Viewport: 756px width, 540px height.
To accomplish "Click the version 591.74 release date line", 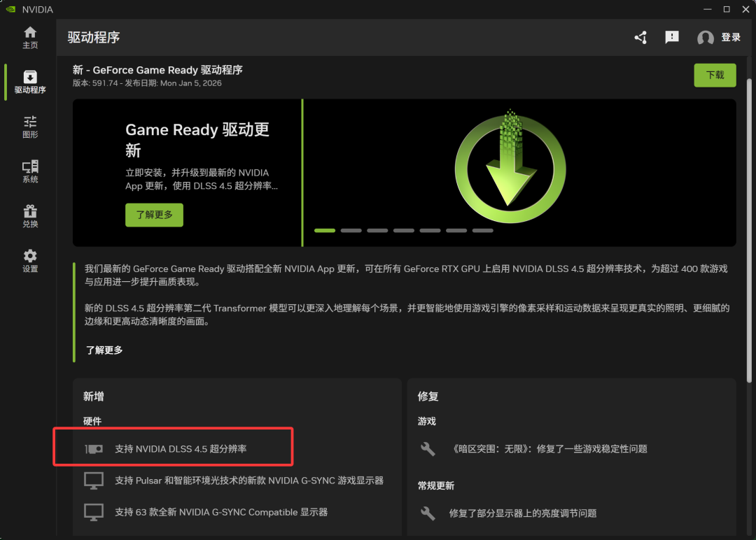I will click(147, 83).
